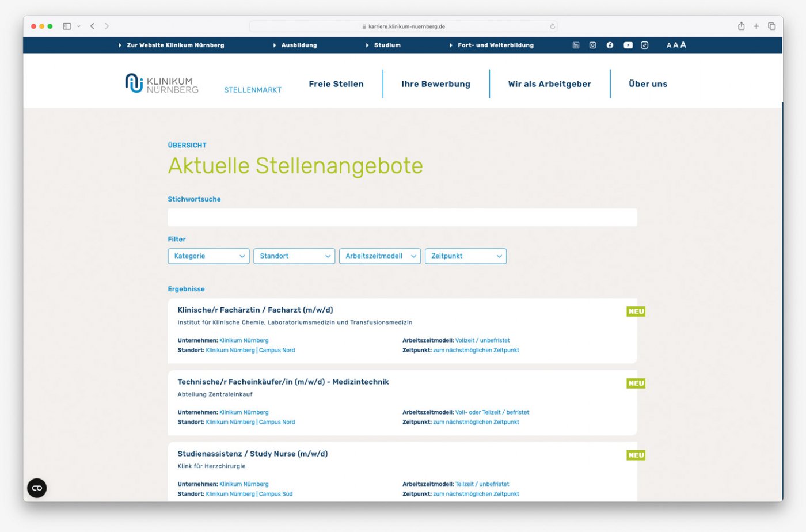Open the Facebook icon in top bar
806x532 pixels.
610,45
